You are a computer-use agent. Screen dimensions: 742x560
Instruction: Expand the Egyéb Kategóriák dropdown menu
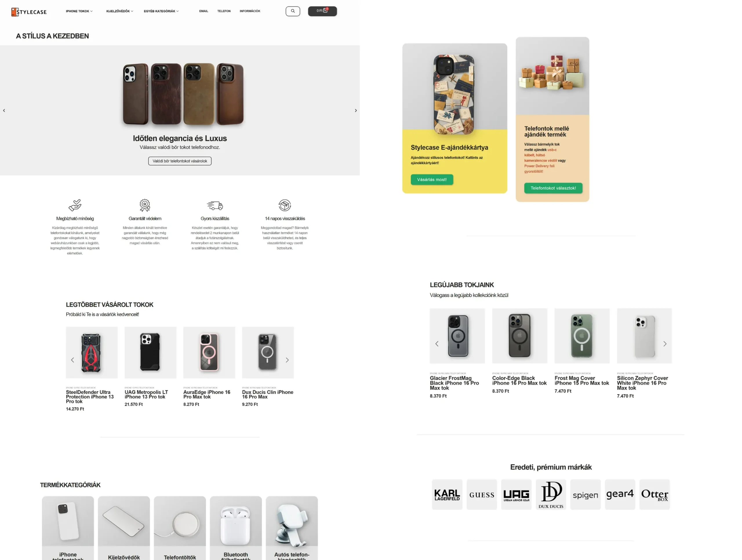[x=161, y=11]
